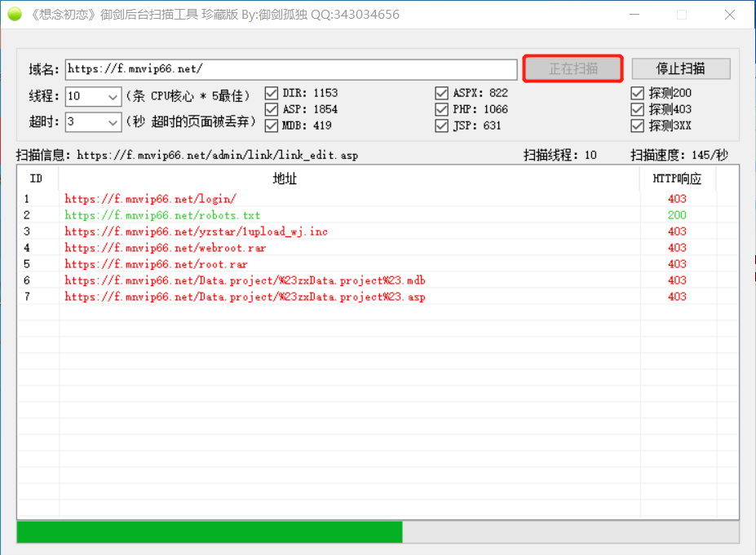This screenshot has width=756, height=555.
Task: Select the robots.txt result URL
Action: coord(162,215)
